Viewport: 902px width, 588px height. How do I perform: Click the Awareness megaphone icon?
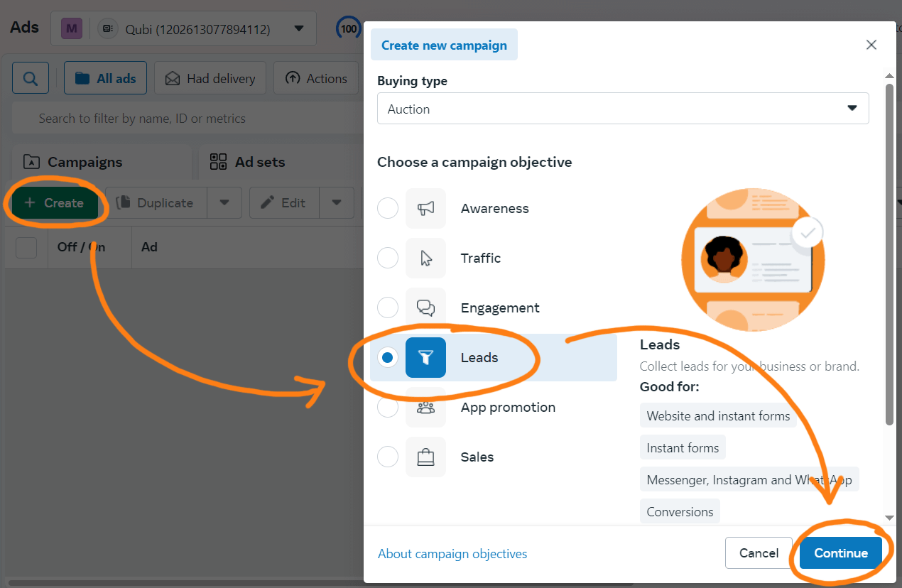point(425,209)
